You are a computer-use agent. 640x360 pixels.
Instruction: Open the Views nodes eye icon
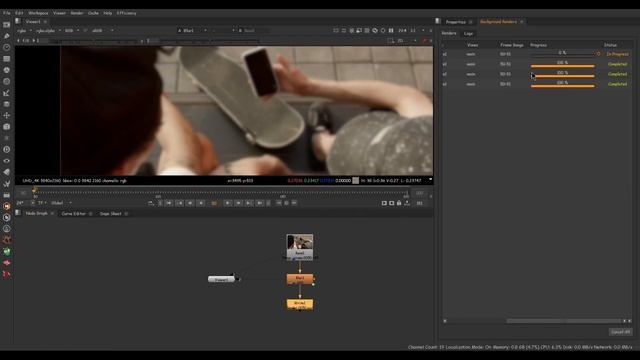point(7,161)
